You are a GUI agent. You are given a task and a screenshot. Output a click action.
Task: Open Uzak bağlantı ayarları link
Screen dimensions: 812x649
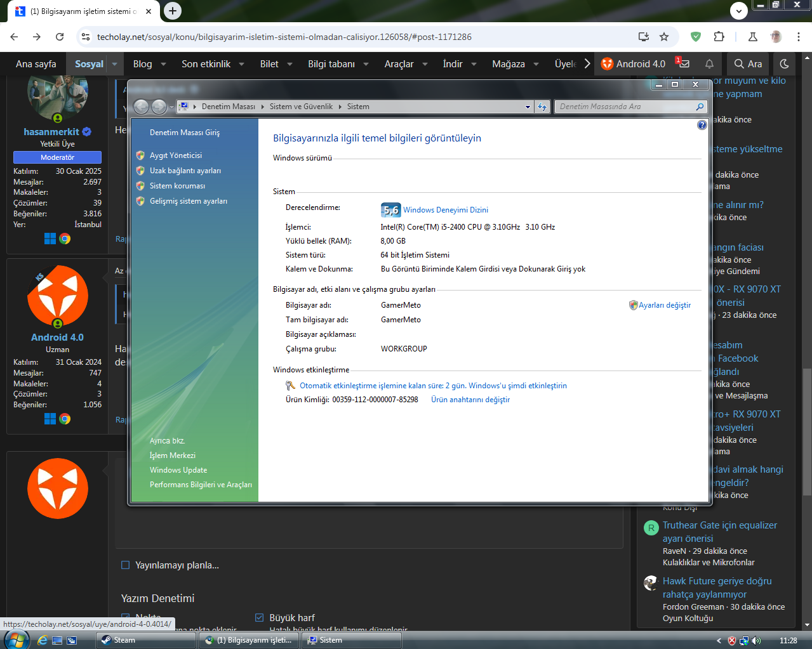point(185,171)
